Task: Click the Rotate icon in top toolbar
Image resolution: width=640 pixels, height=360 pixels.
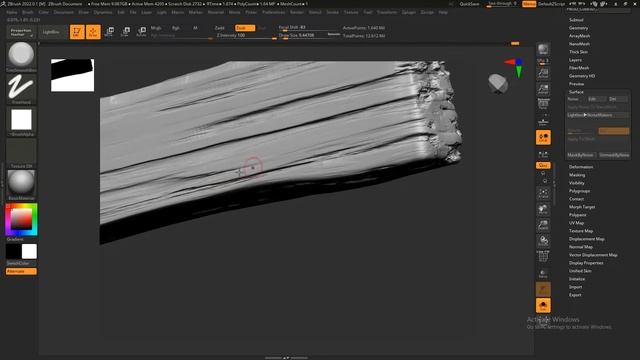Action: (141, 32)
